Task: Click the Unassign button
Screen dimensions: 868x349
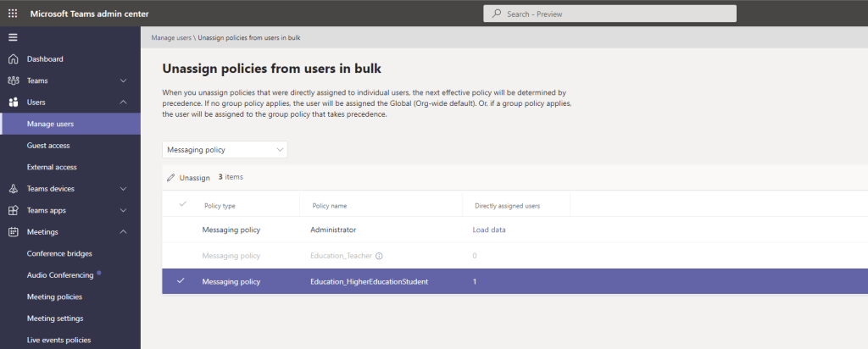Action: click(188, 178)
